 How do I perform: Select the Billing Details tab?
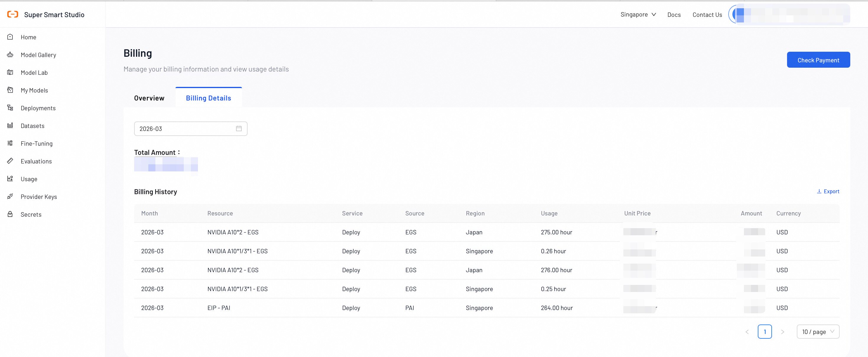tap(209, 98)
